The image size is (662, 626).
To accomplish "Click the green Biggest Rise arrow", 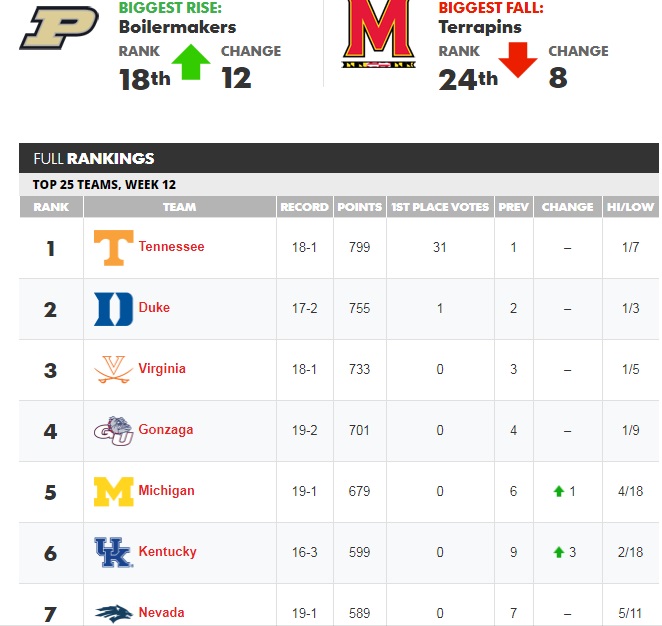I will (x=191, y=62).
